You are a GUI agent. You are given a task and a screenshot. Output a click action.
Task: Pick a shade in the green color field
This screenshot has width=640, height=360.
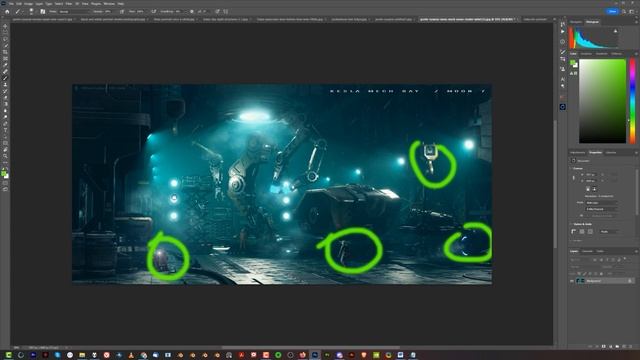click(602, 101)
